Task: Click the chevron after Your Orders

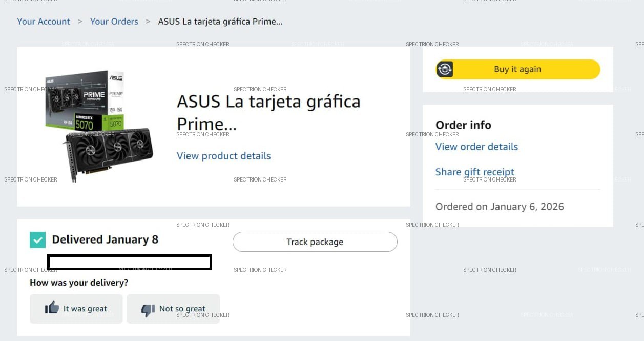Action: 148,22
